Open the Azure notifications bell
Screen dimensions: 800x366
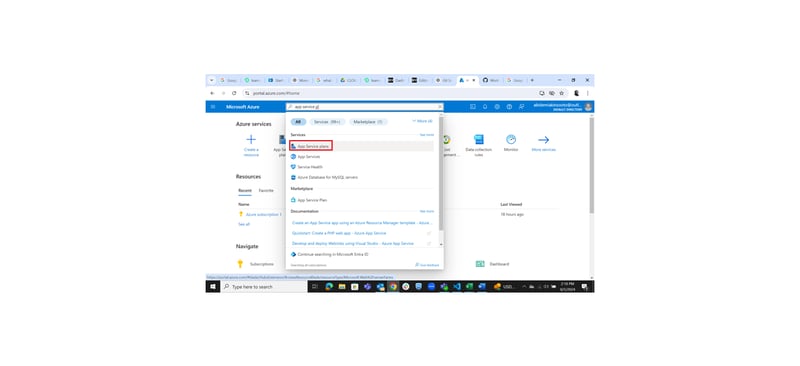click(485, 107)
